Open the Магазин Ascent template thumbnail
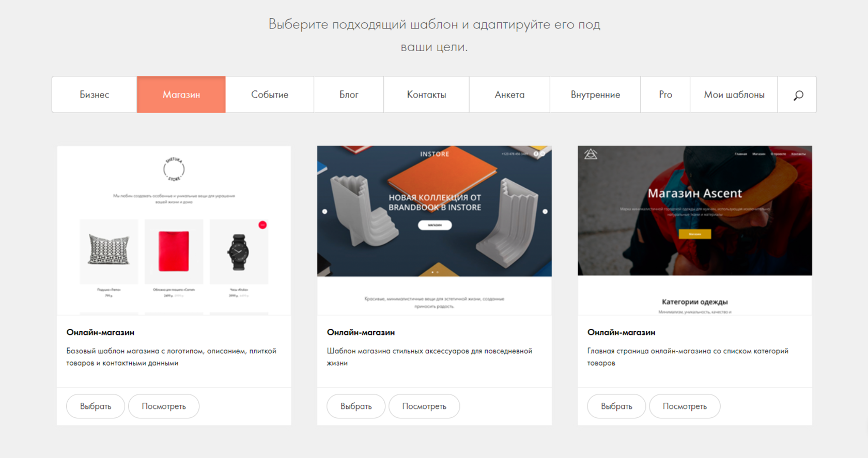Viewport: 868px width, 458px height. [695, 230]
